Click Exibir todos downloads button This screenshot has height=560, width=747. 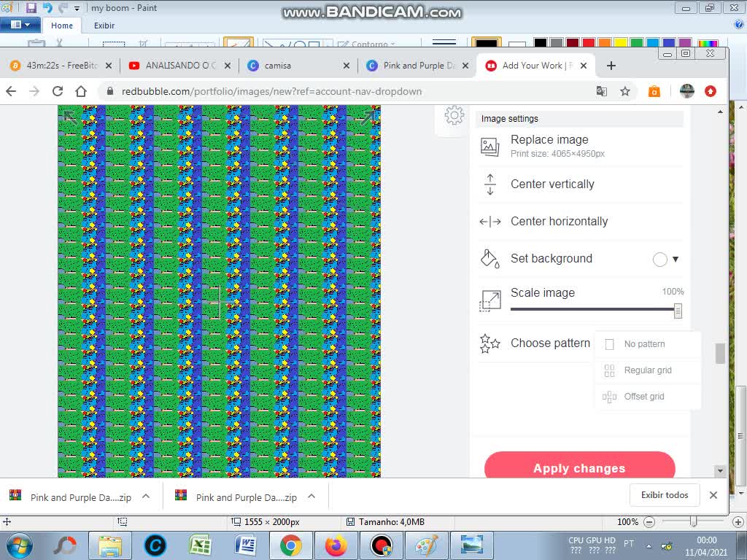(665, 495)
